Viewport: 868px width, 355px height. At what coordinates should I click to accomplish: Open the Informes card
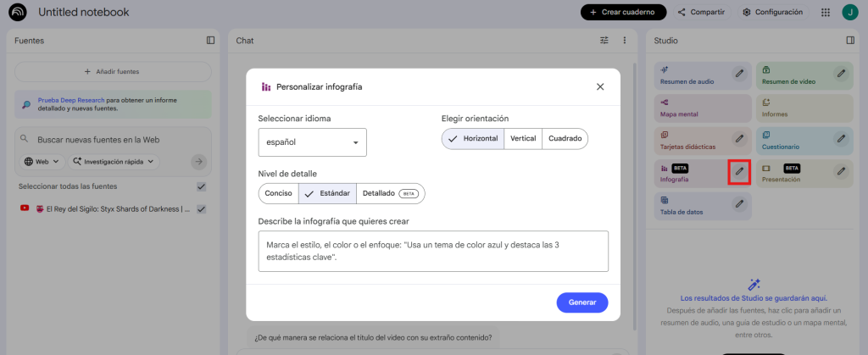coord(804,108)
